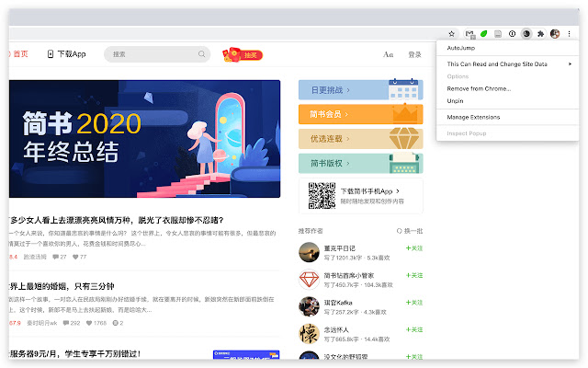Open the 优选连载 banner
588x368 pixels.
tap(361, 139)
